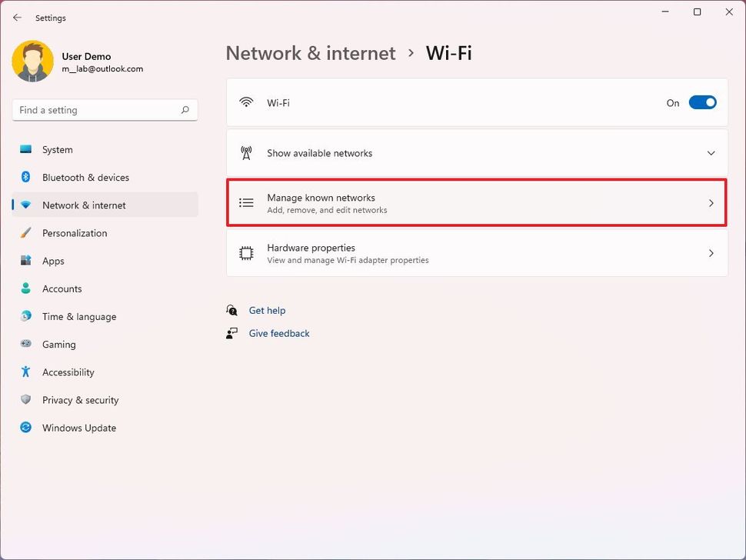Click the Accounts person icon

pos(25,288)
